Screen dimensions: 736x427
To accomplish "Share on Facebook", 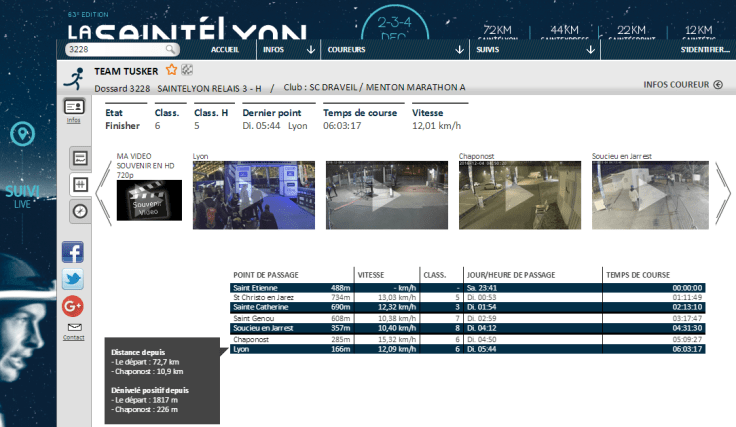I will click(73, 252).
